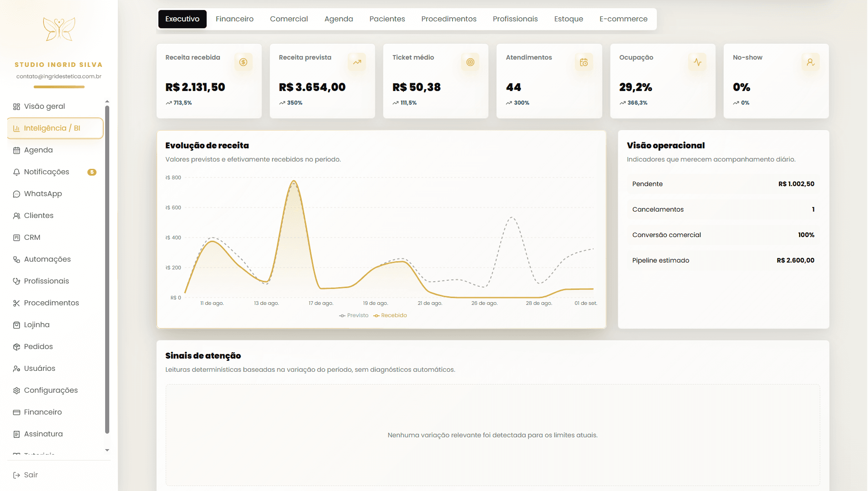Open the Comercial tab

pyautogui.click(x=289, y=19)
